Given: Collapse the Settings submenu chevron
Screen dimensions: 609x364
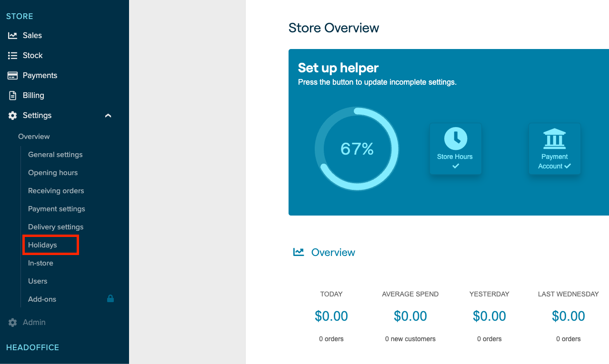Looking at the screenshot, I should point(108,115).
